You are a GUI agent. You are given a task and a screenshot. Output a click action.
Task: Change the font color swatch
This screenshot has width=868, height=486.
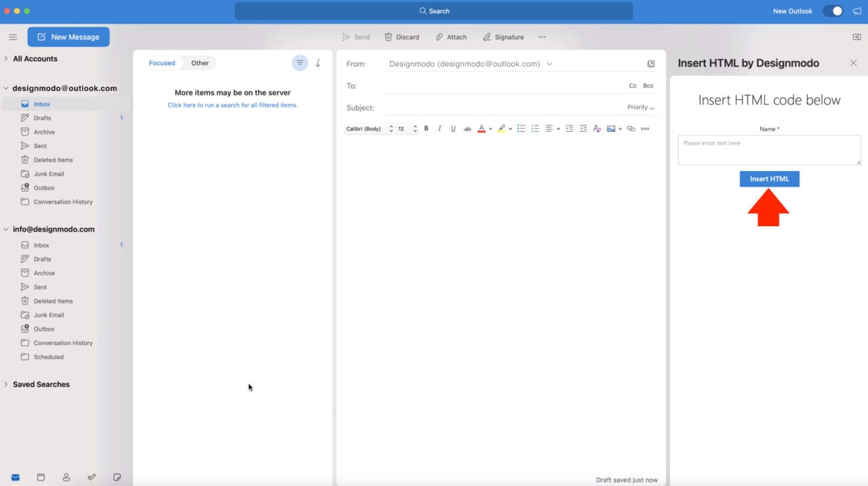click(x=482, y=128)
